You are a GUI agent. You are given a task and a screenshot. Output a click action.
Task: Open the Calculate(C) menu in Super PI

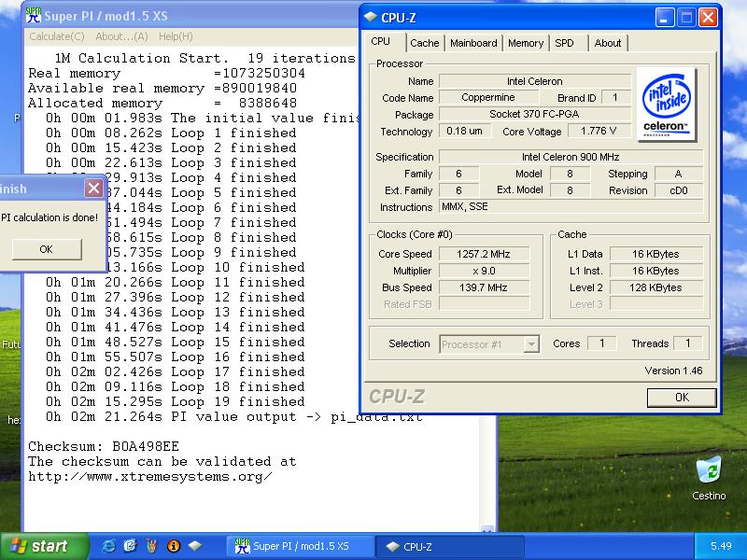point(57,36)
